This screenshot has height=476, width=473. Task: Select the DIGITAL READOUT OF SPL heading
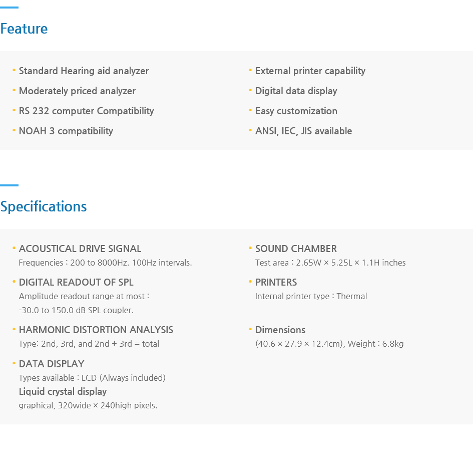click(x=76, y=282)
